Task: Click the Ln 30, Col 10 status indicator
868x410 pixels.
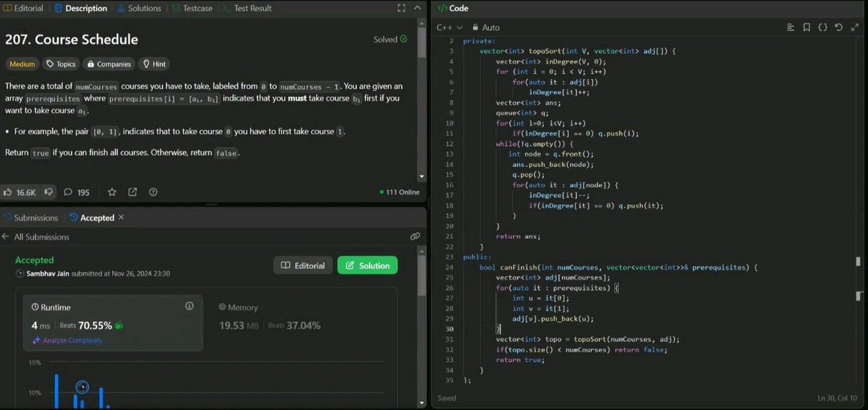Action: pyautogui.click(x=838, y=398)
